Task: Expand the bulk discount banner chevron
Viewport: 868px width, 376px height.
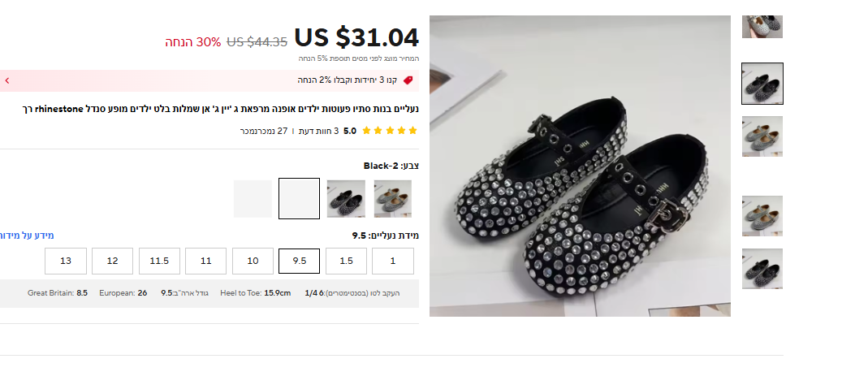Action: click(x=7, y=80)
